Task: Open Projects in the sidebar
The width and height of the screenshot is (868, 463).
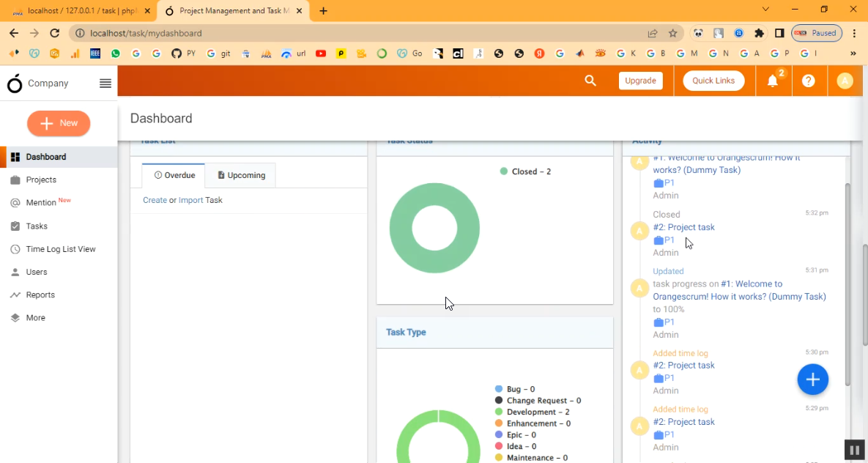Action: click(41, 179)
